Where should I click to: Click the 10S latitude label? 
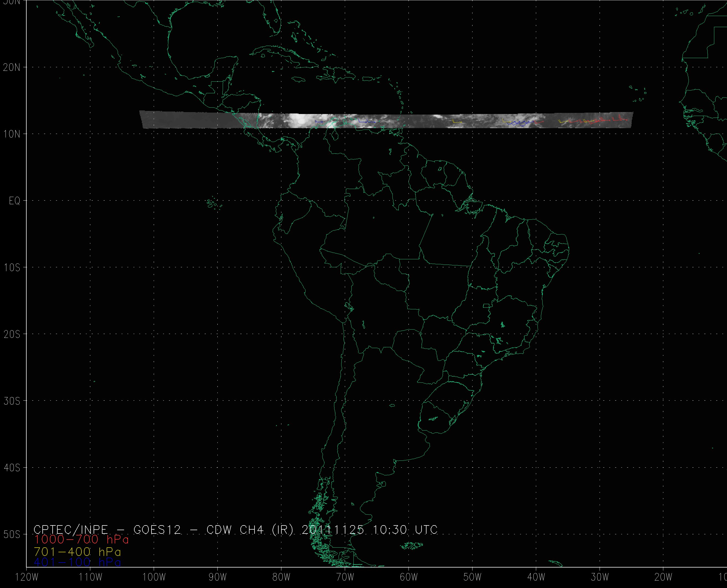[12, 268]
